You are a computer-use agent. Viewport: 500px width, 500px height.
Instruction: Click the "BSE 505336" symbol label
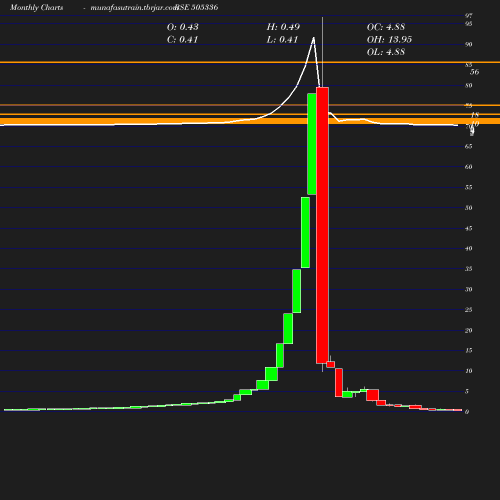[197, 7]
